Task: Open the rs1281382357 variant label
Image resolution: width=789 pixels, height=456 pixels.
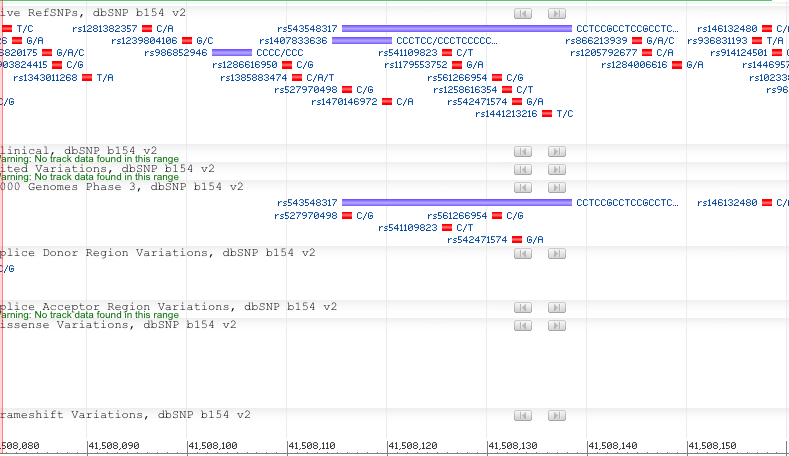Action: click(x=105, y=28)
